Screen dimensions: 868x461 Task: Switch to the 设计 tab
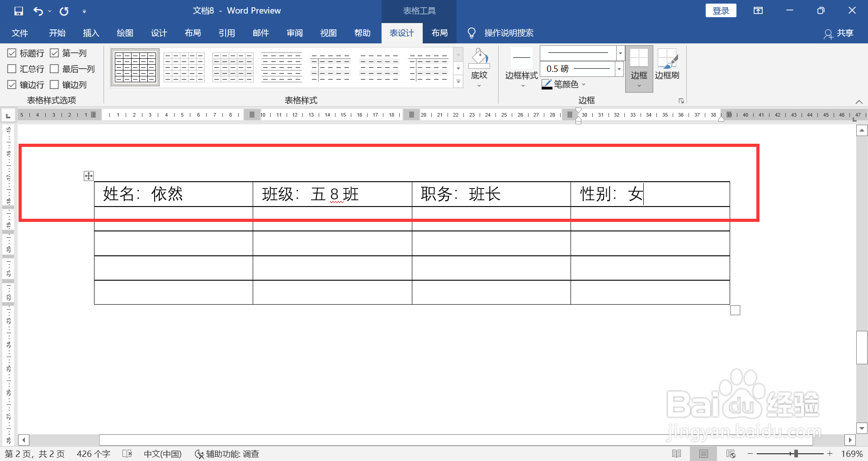(x=159, y=33)
